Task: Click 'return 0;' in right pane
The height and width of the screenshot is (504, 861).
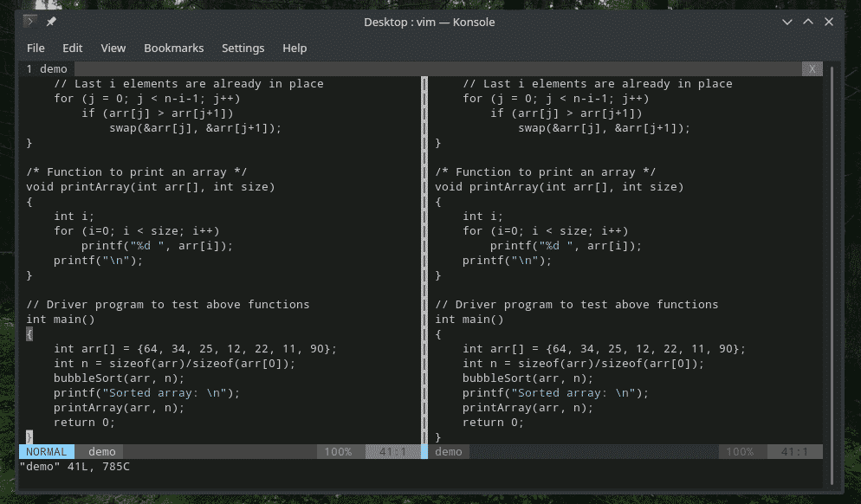Action: pyautogui.click(x=493, y=423)
